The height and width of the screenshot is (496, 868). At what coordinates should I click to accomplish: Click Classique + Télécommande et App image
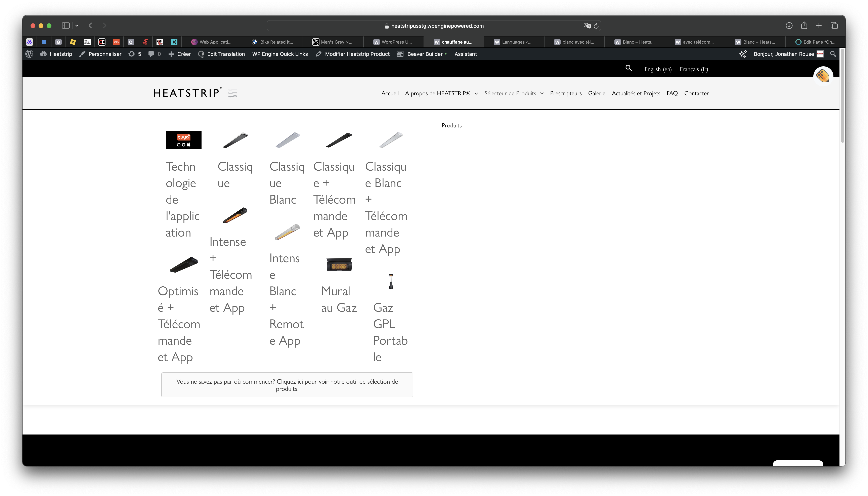[x=339, y=140]
